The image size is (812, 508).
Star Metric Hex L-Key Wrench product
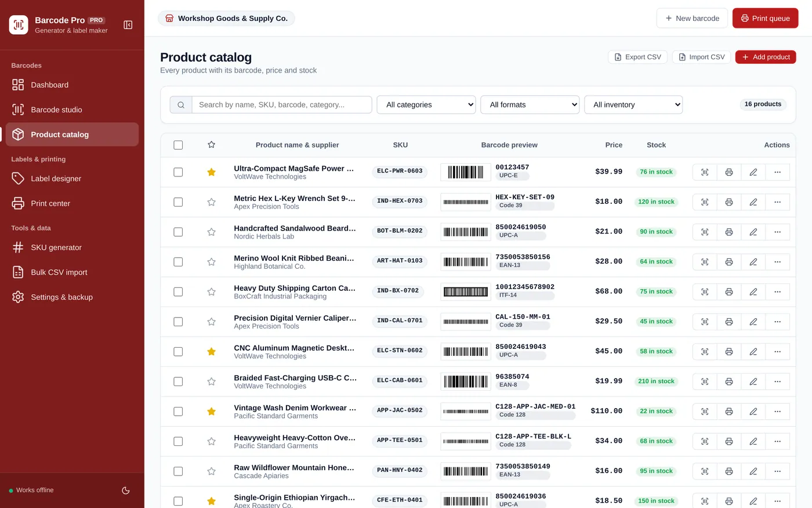(x=212, y=202)
